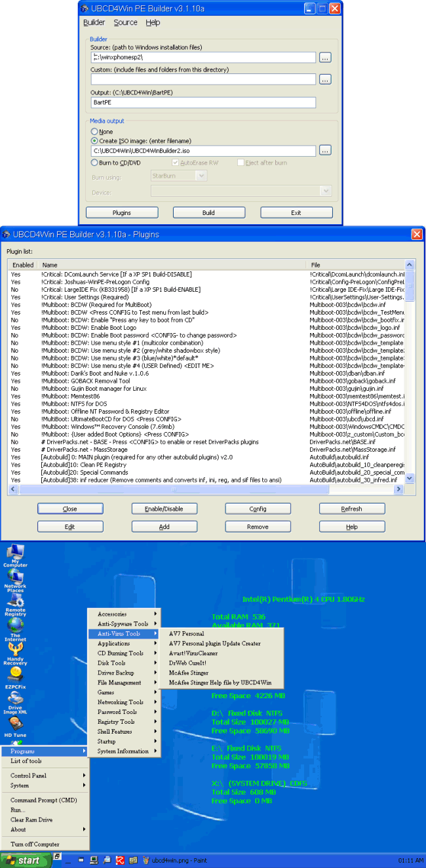Click the Enabled column header
The image size is (426, 868).
[x=24, y=265]
